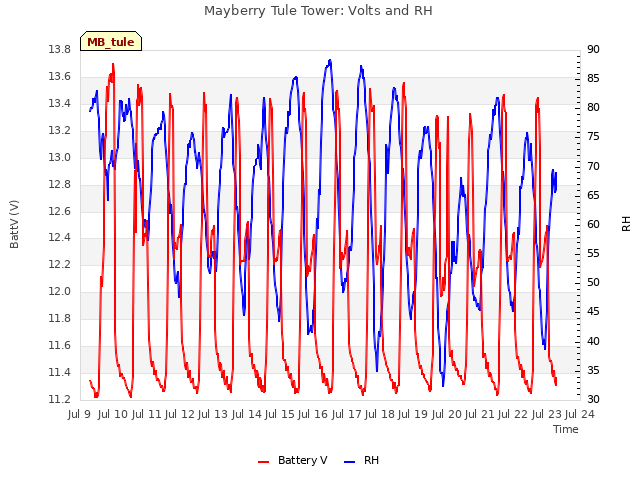This screenshot has width=640, height=480.
Task: Click the 40 right axis value
Action: (593, 341)
